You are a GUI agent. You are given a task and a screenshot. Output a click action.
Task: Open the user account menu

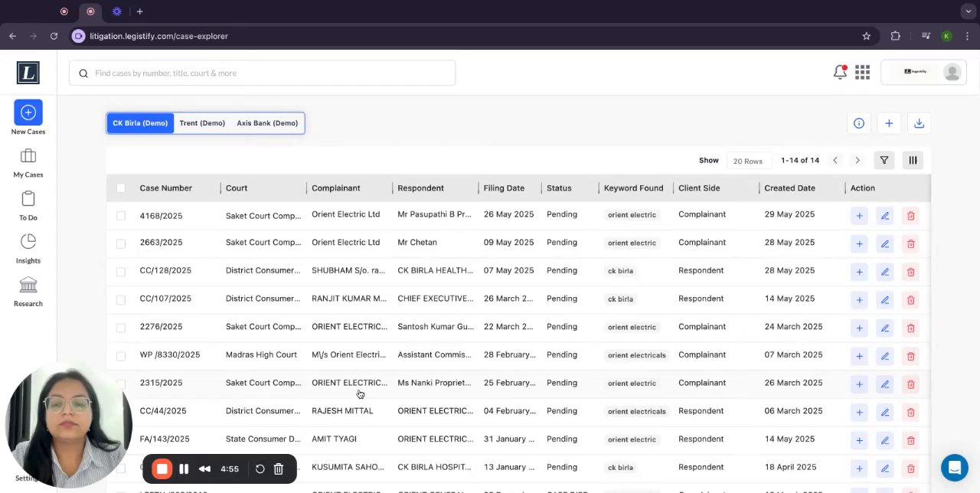[x=924, y=72]
